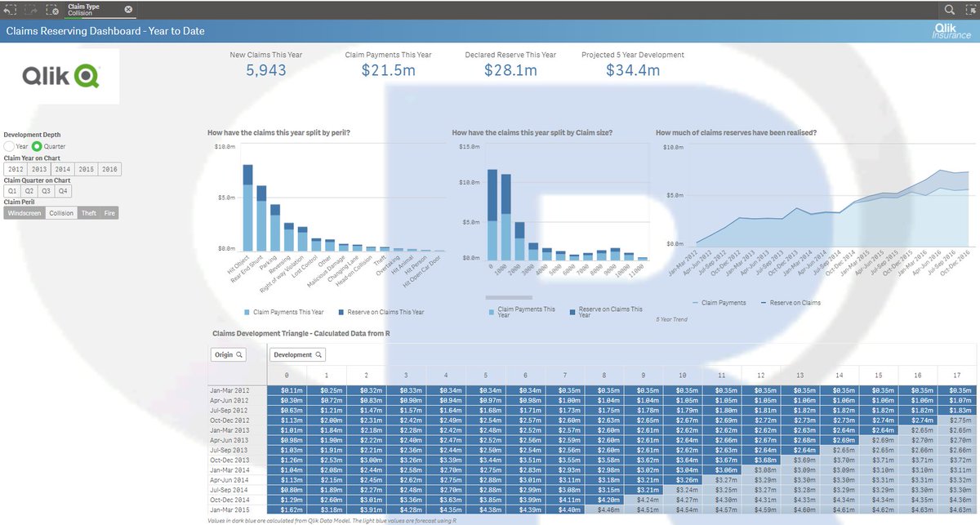Click the 'split by Claim size' chart title
Viewport: 980px width, 525px height.
click(532, 132)
